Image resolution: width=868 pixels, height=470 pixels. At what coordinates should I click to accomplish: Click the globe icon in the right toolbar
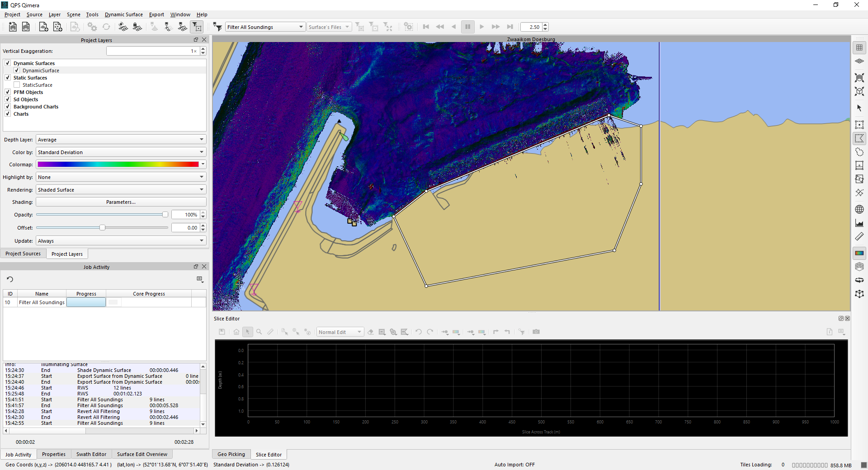[x=859, y=209]
